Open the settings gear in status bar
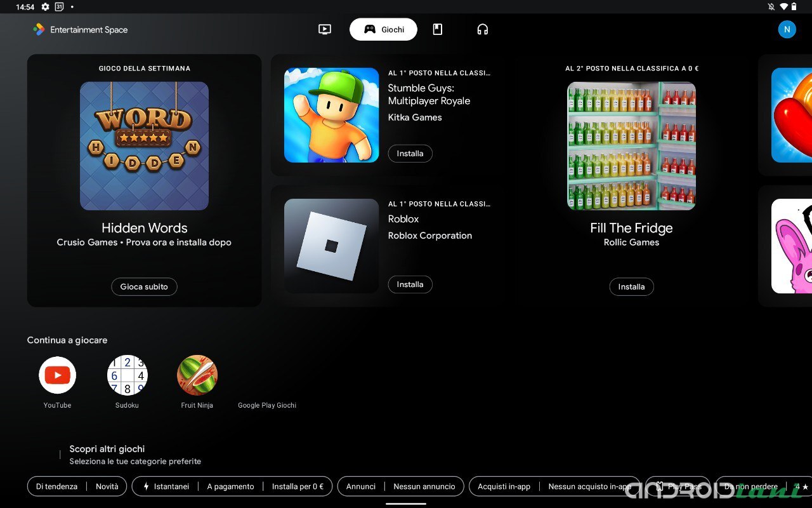Screen dimensions: 812x508 click(x=45, y=7)
